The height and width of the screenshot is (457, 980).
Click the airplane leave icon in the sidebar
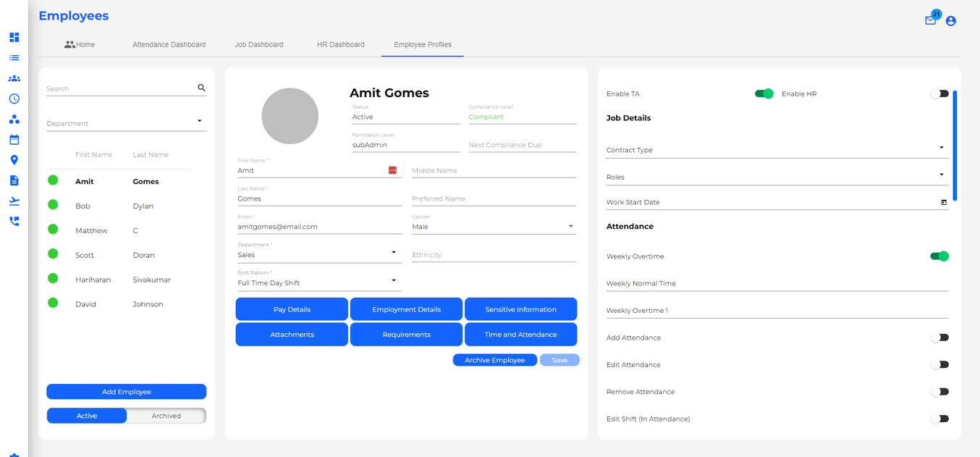pos(14,201)
